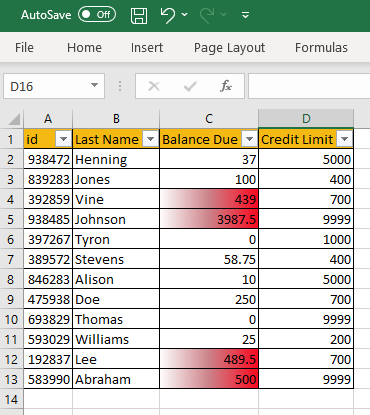Switch to the Home tab
Screen dimensions: 370x415
click(x=84, y=48)
